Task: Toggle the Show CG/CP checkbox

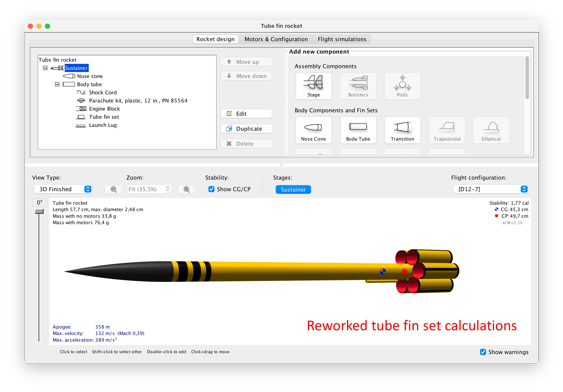Action: [211, 189]
